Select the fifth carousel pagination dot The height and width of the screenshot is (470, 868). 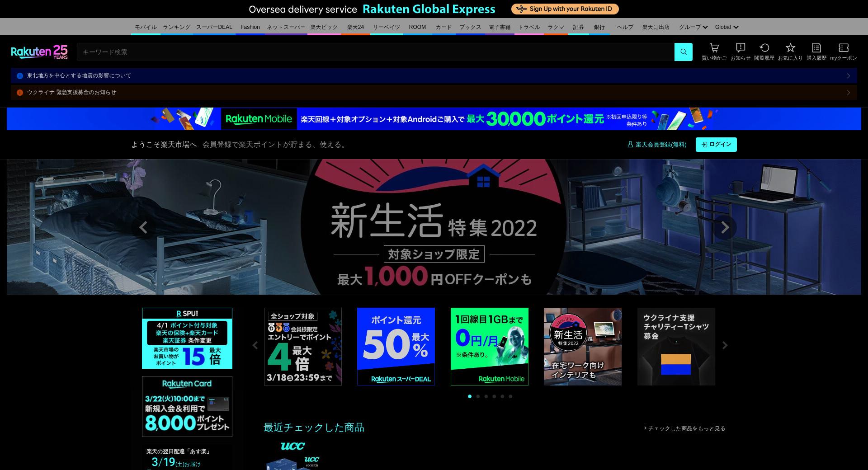coord(502,396)
